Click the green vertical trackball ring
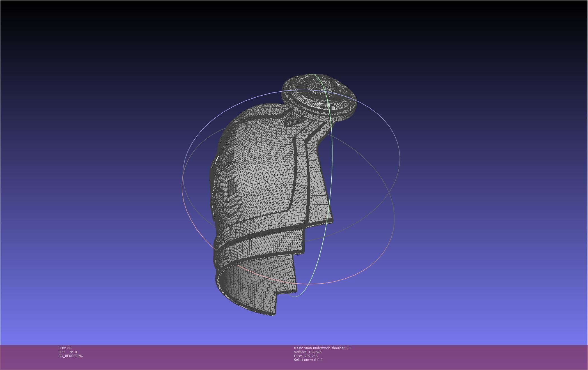The image size is (588, 370). pyautogui.click(x=332, y=157)
